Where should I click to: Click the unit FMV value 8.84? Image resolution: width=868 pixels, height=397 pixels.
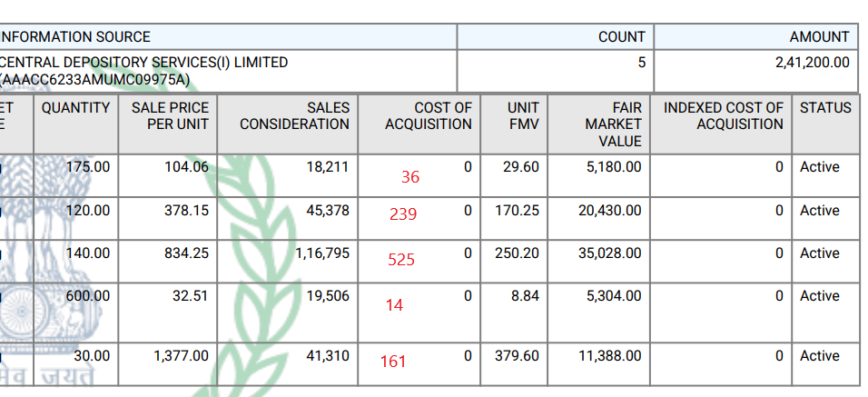pos(525,296)
